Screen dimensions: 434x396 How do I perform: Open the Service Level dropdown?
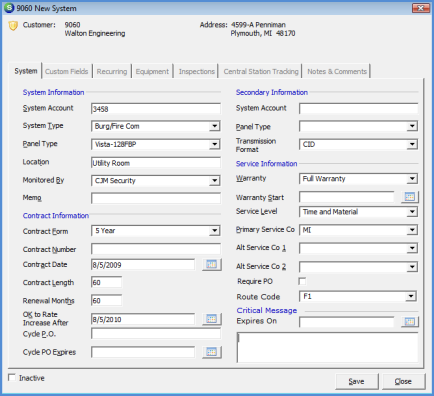pos(412,212)
